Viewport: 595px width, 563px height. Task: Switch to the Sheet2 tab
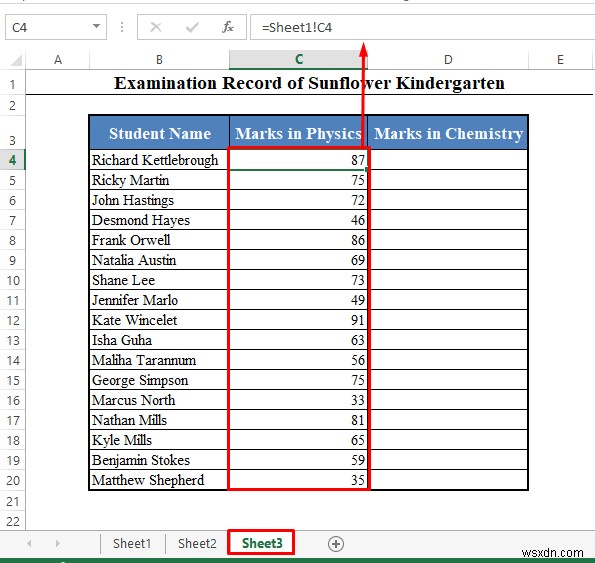197,544
